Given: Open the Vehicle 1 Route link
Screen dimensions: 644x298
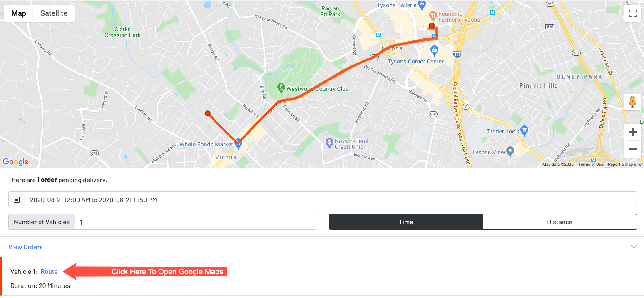Looking at the screenshot, I should pos(49,272).
